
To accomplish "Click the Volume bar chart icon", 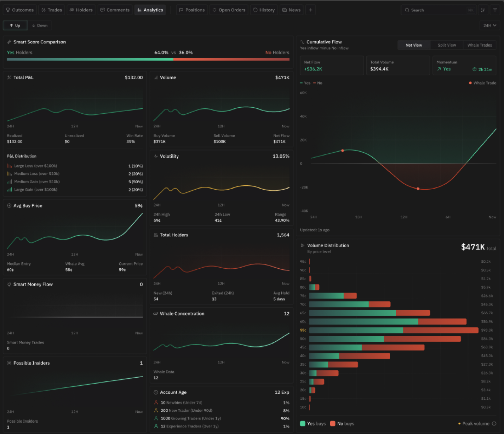I will coord(156,77).
